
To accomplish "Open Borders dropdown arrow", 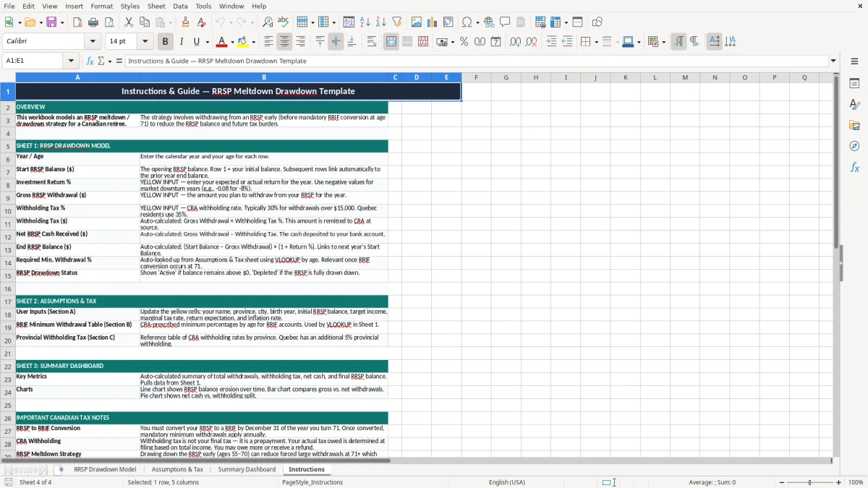I will pyautogui.click(x=596, y=42).
